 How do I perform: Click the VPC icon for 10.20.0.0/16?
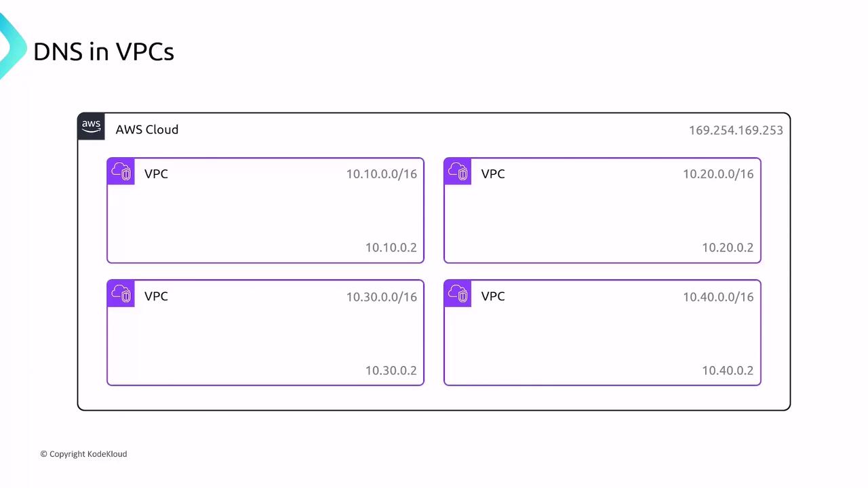[458, 172]
